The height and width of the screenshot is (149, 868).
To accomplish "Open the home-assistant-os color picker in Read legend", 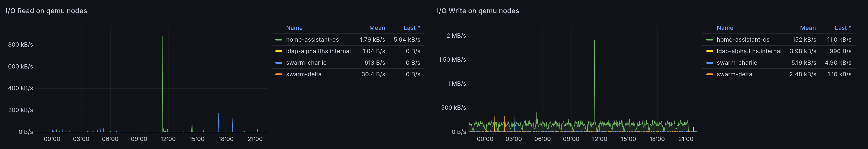I will [x=278, y=40].
